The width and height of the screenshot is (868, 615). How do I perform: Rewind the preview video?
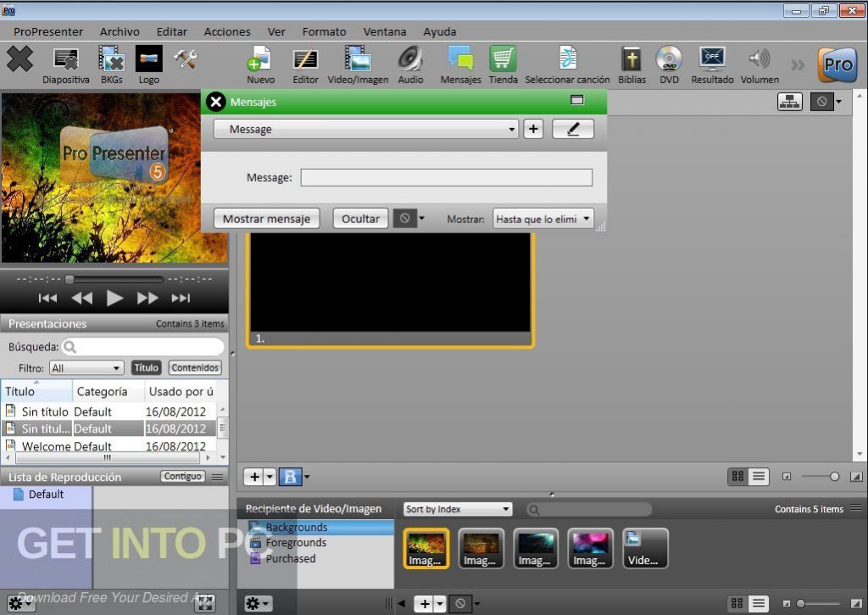(82, 298)
